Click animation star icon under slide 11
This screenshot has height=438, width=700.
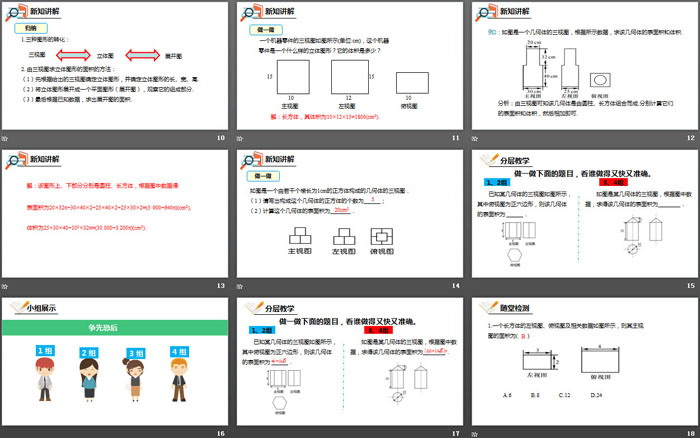click(x=240, y=138)
